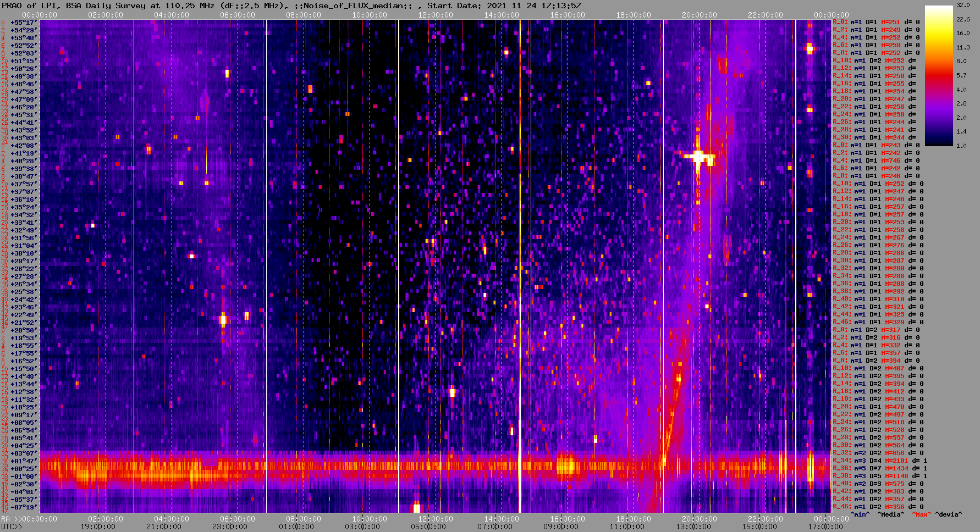This screenshot has width=980, height=532.
Task: Click the stats row with M=1148
Action: point(880,476)
